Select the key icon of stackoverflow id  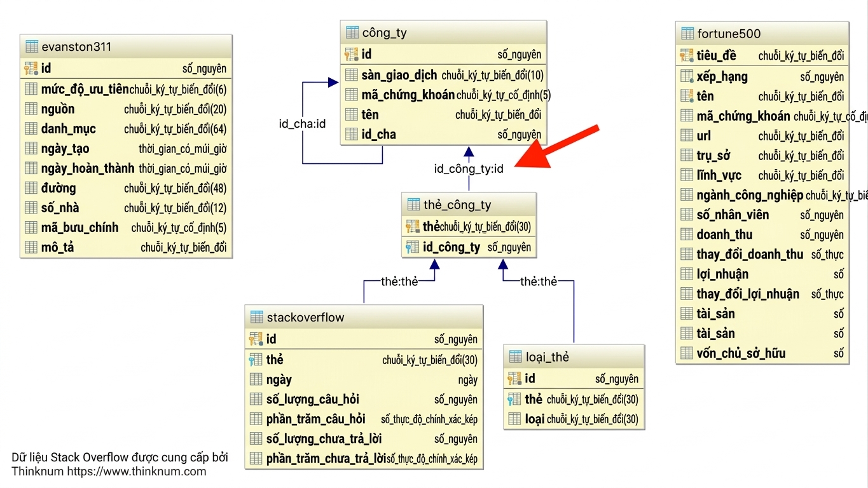[x=256, y=339]
